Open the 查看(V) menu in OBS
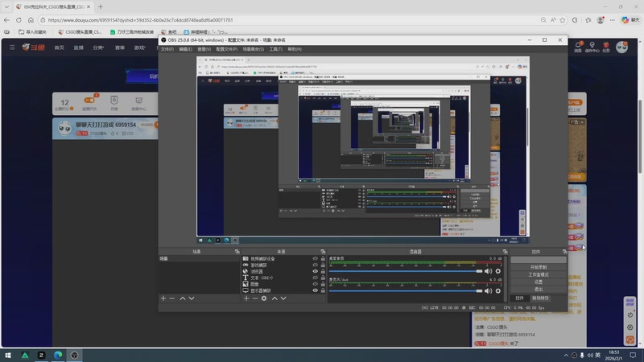This screenshot has width=644, height=362. [204, 49]
